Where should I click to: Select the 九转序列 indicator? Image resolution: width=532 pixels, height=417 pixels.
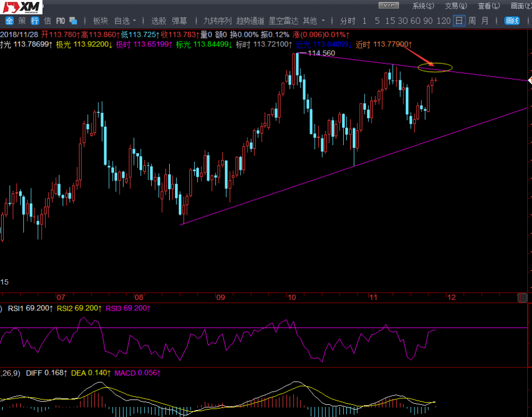tap(217, 21)
